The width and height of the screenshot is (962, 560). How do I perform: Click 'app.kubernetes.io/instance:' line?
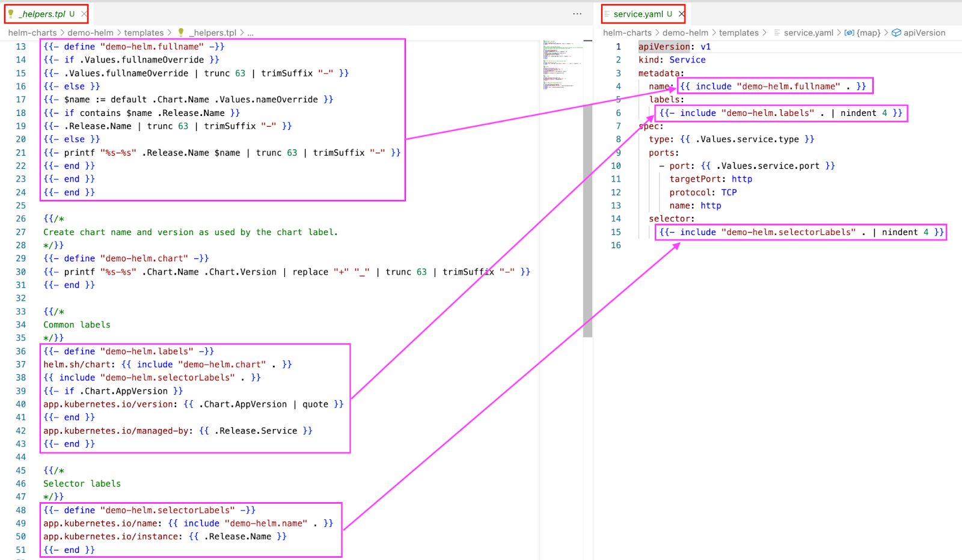pos(165,537)
